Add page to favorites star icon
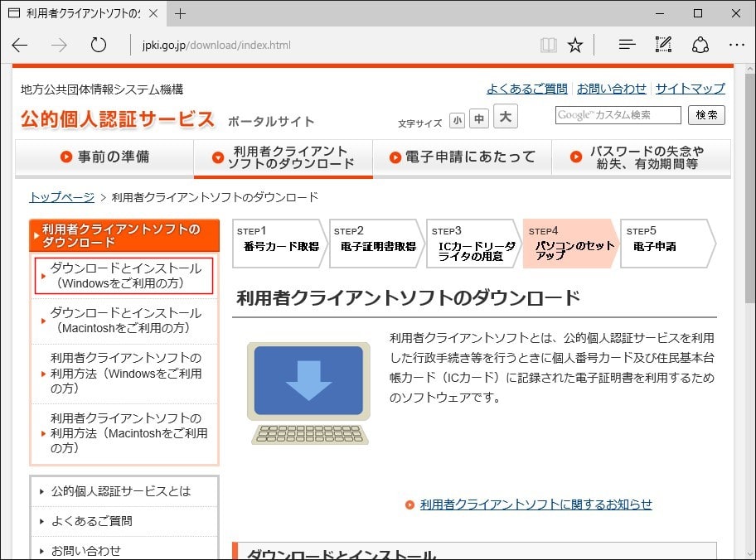 click(x=575, y=45)
